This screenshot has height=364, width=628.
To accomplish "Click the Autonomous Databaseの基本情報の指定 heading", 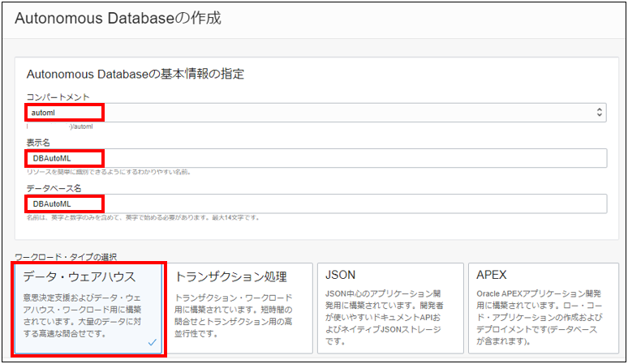I will coord(135,75).
